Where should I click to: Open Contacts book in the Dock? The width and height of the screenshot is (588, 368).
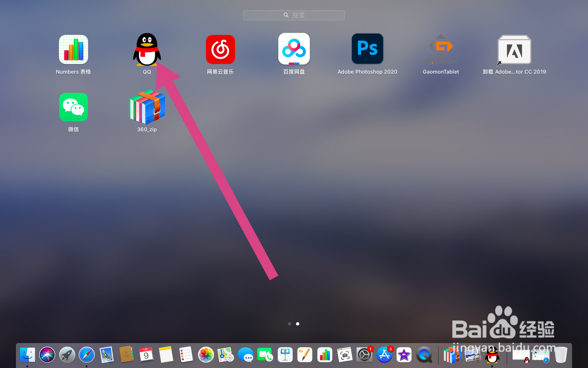[126, 355]
